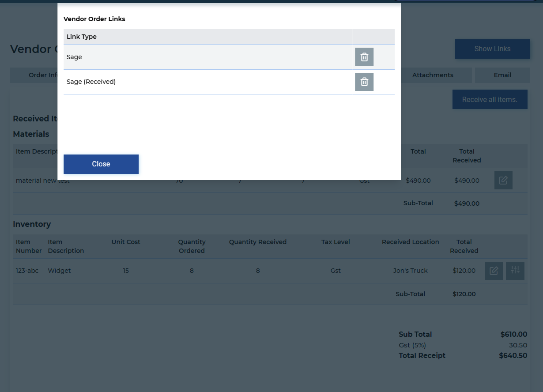The width and height of the screenshot is (543, 392).
Task: Select the Sage link type row
Action: point(229,57)
